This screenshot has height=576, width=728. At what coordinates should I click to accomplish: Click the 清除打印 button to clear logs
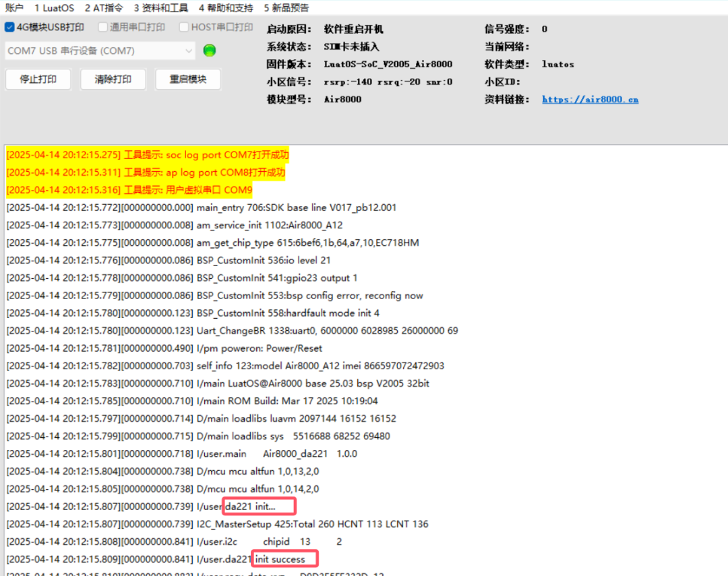pyautogui.click(x=113, y=79)
